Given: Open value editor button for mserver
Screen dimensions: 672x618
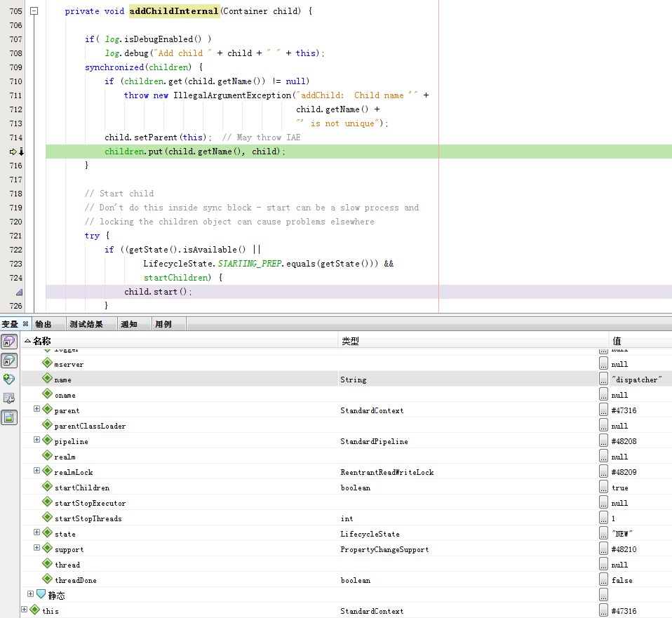Looking at the screenshot, I should [x=603, y=363].
